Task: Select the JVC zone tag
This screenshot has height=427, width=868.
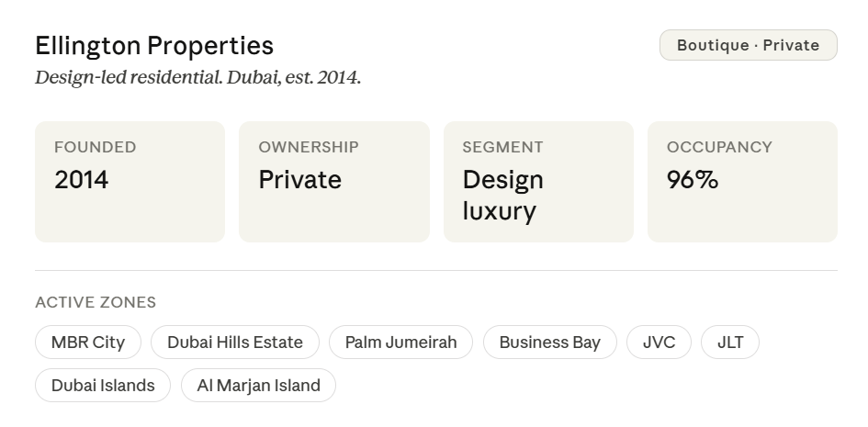Action: 659,343
